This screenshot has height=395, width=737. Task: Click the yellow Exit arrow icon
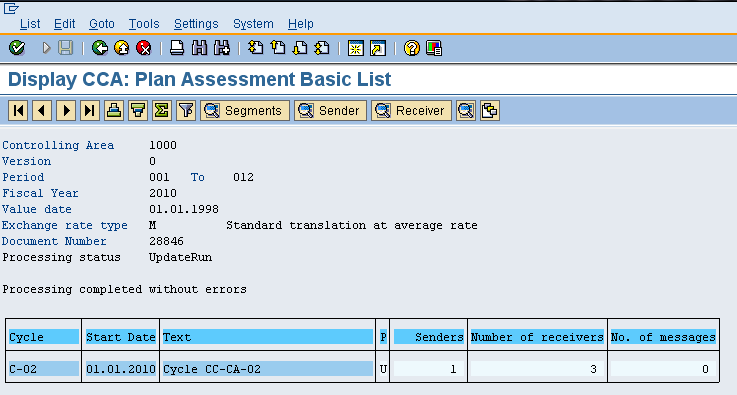point(122,48)
